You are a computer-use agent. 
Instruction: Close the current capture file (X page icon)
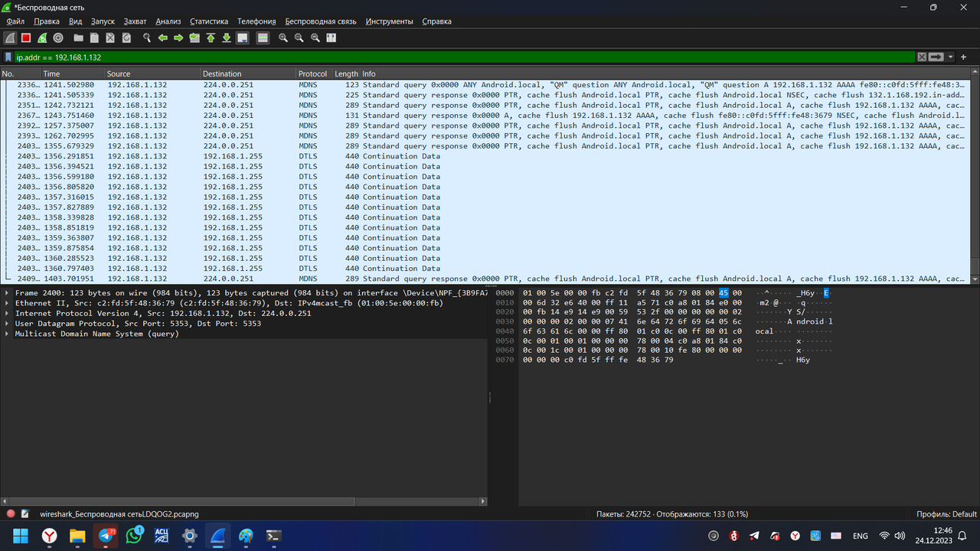pyautogui.click(x=110, y=37)
